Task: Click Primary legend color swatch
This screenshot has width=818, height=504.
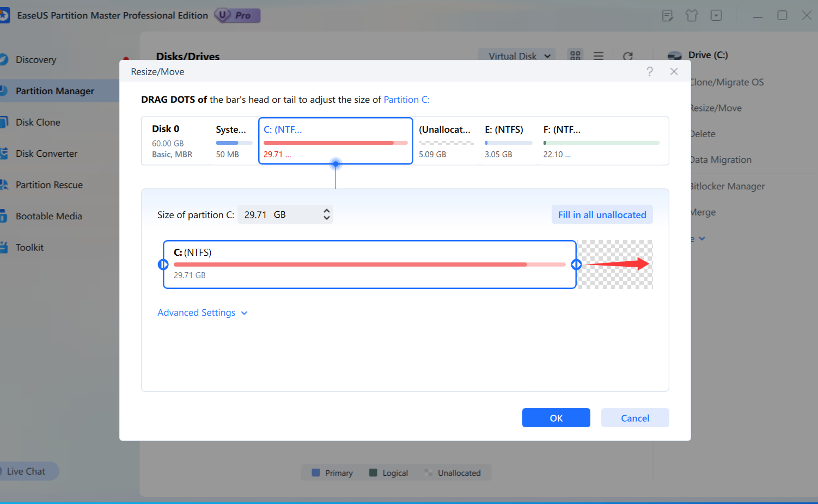Action: tap(316, 472)
